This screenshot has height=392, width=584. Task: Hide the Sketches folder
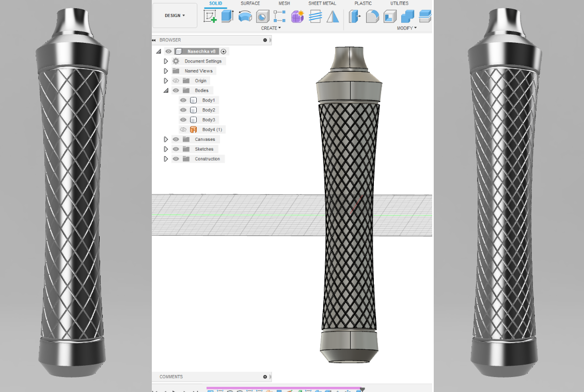pos(176,149)
